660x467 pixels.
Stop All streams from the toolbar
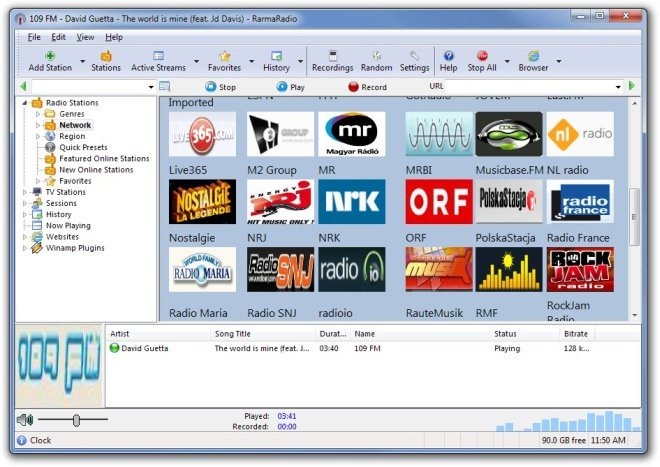click(x=482, y=61)
